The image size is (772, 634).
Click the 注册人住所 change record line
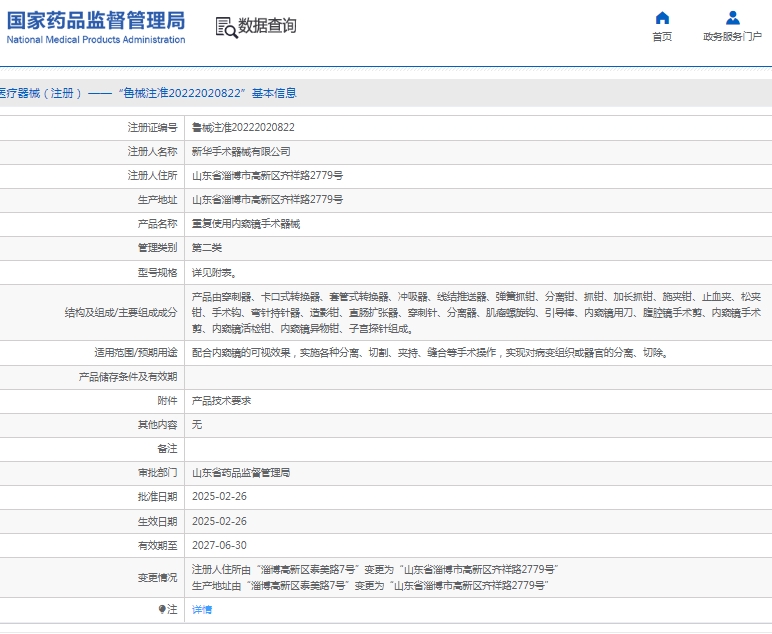[x=375, y=570]
